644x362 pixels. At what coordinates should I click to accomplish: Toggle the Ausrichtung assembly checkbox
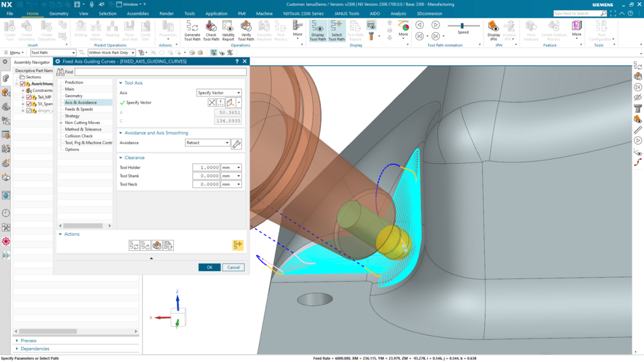pyautogui.click(x=22, y=84)
